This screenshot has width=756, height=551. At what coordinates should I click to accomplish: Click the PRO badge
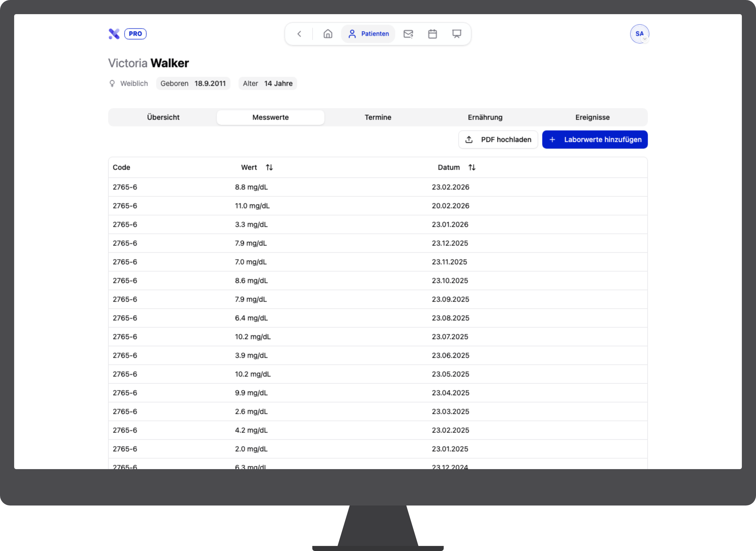[135, 34]
